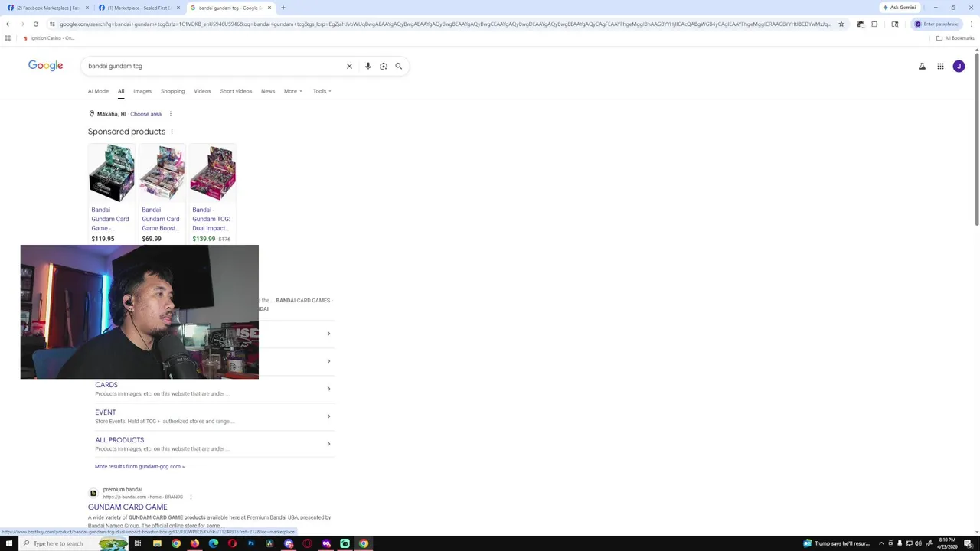Launch Firefox from the taskbar
The height and width of the screenshot is (551, 980).
tap(194, 543)
